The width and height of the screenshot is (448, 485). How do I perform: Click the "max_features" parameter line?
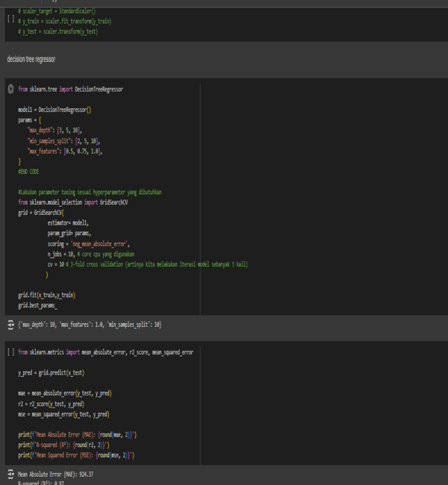click(64, 151)
